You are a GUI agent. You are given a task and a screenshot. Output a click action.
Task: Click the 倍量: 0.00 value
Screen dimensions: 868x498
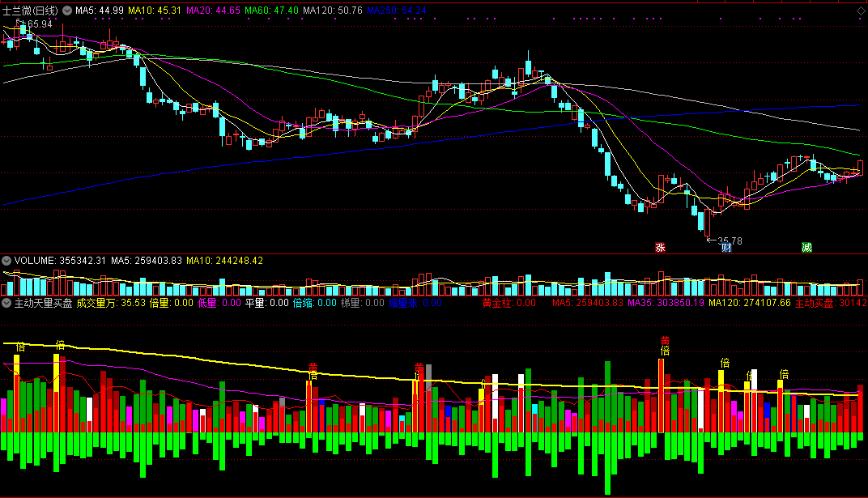tap(172, 303)
